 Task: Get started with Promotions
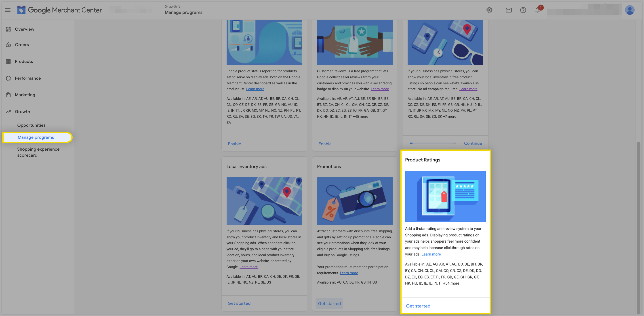(329, 303)
